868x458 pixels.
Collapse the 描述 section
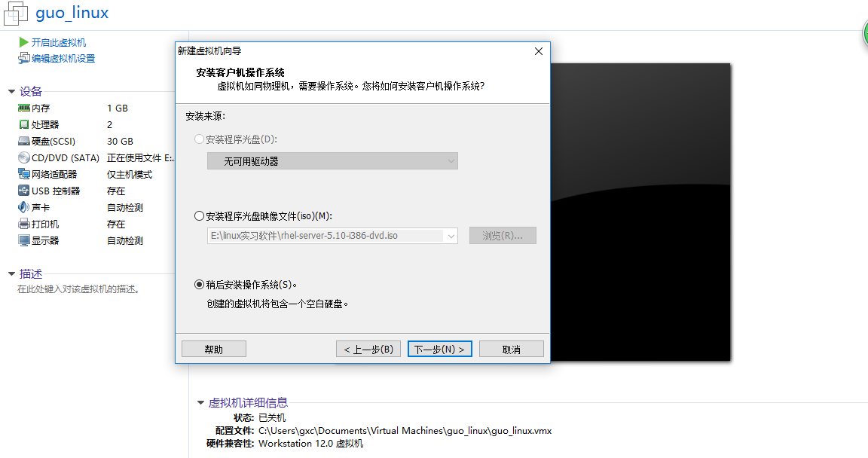pos(11,273)
